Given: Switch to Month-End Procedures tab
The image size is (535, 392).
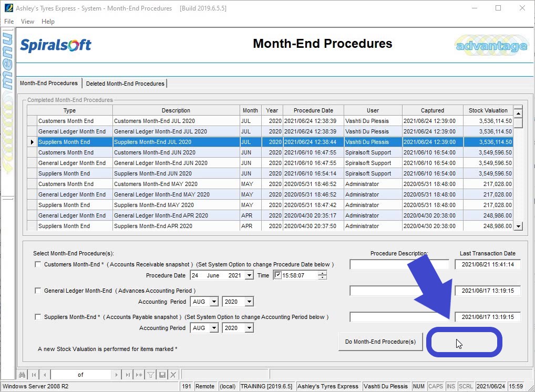Looking at the screenshot, I should 49,83.
